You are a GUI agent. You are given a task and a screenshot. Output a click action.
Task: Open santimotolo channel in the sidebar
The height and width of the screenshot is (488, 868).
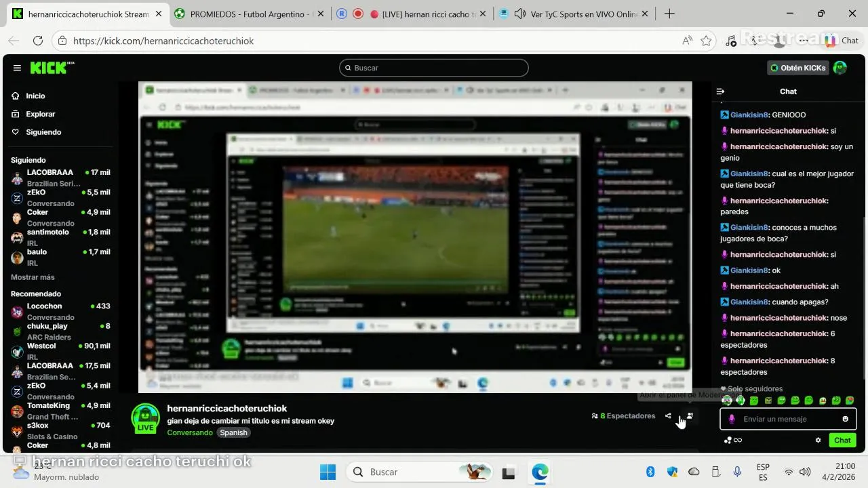[x=60, y=237]
